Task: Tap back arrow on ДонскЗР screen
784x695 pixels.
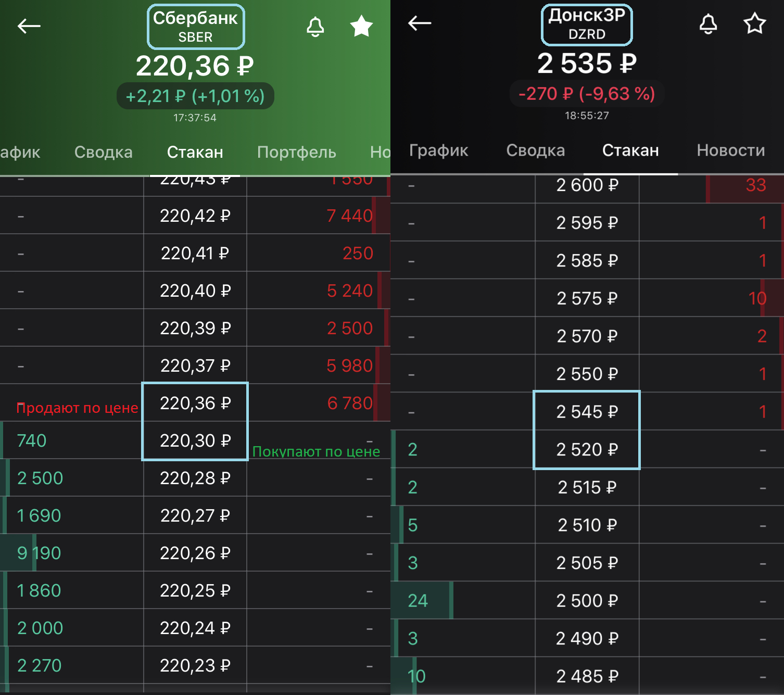Action: click(419, 23)
